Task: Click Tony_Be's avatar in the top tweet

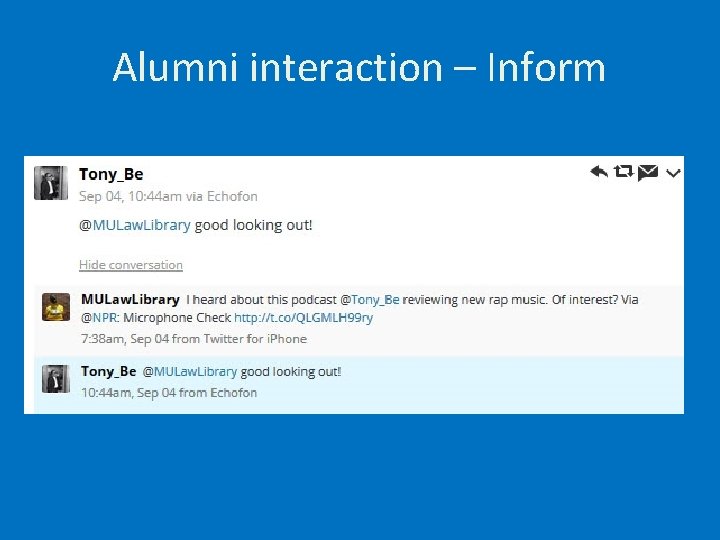Action: click(x=51, y=183)
